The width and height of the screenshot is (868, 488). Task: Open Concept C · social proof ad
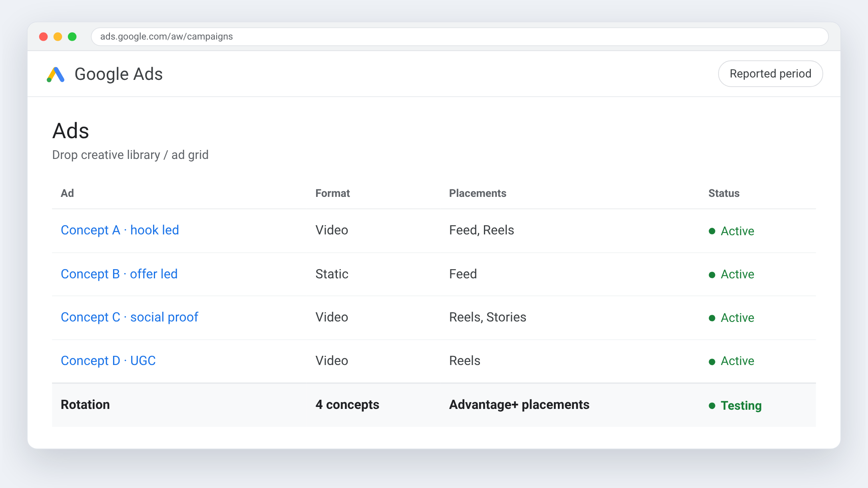(x=129, y=317)
